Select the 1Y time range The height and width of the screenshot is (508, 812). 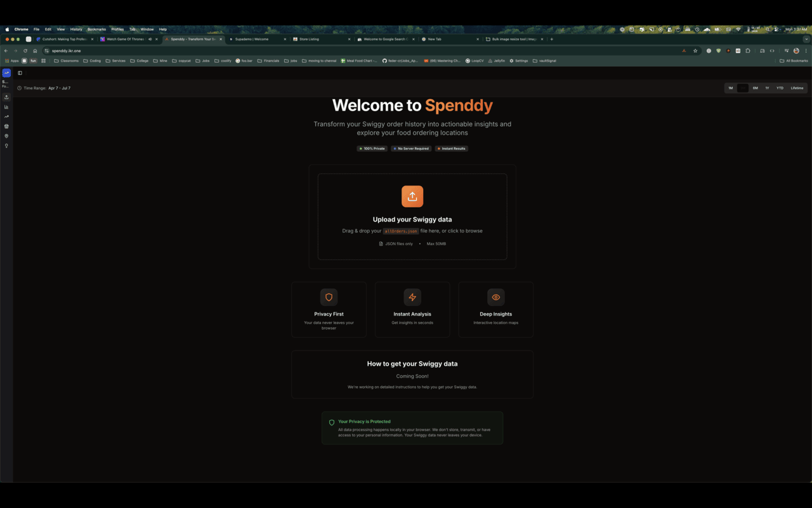click(767, 88)
